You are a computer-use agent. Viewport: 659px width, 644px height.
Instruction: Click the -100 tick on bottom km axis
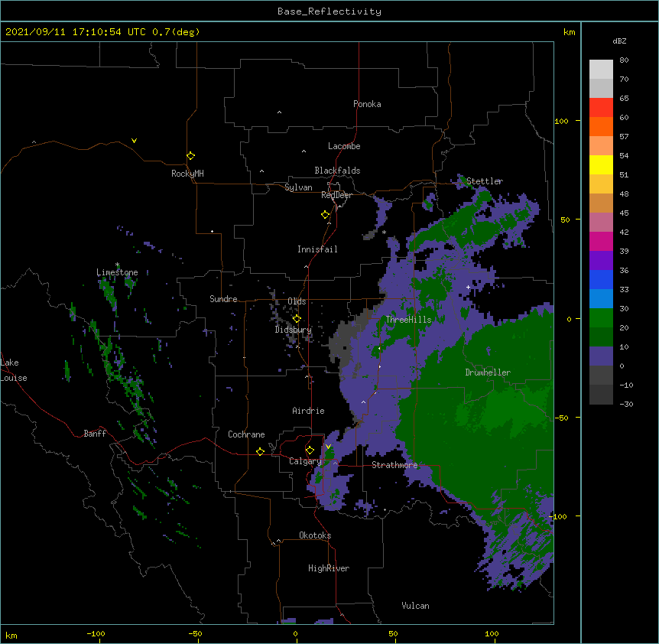click(96, 633)
